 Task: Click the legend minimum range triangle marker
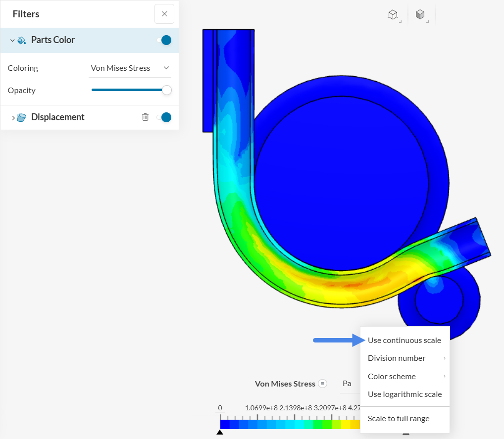[x=220, y=433]
